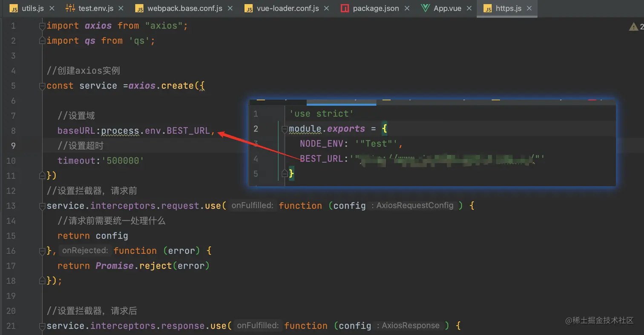Open the yellow inspection warning indicator

[634, 27]
